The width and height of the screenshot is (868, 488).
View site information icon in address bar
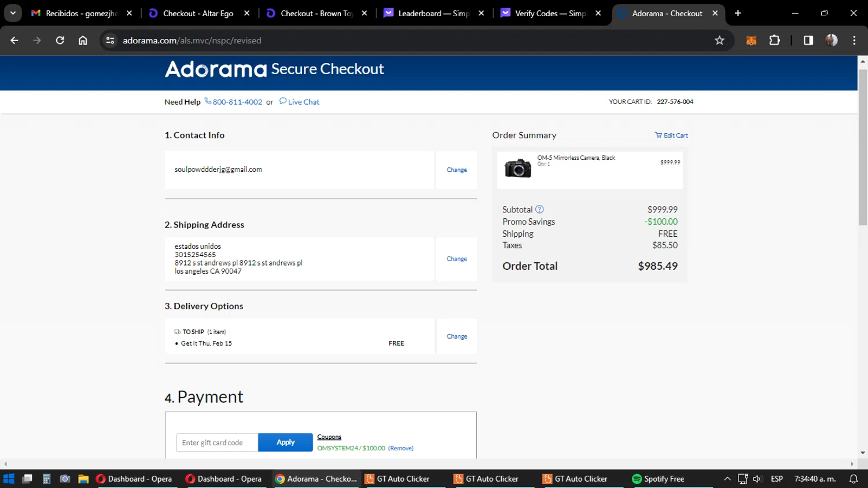pyautogui.click(x=110, y=40)
